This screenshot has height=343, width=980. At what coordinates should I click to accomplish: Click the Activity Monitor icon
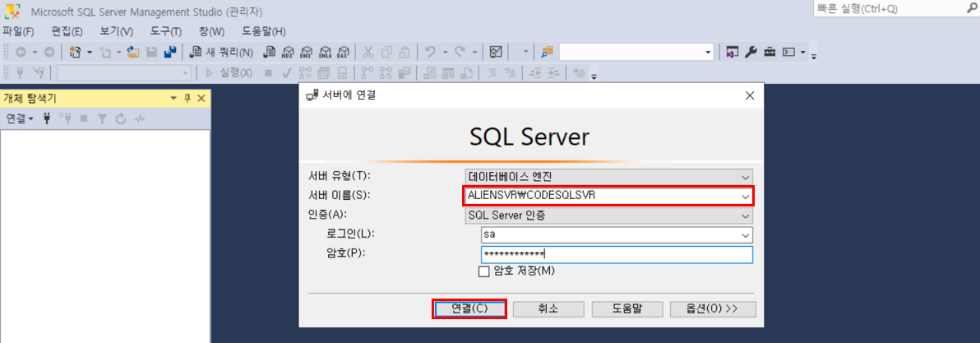[496, 53]
